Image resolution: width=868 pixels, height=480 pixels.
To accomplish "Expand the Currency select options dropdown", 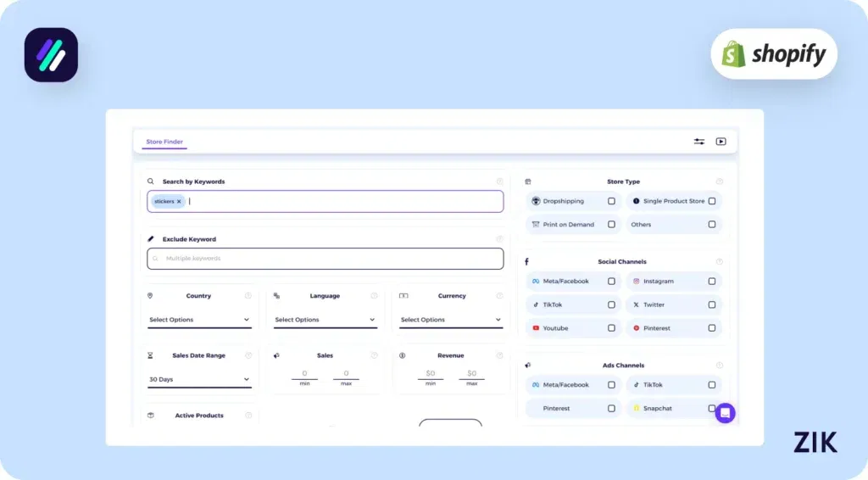I will (x=450, y=320).
